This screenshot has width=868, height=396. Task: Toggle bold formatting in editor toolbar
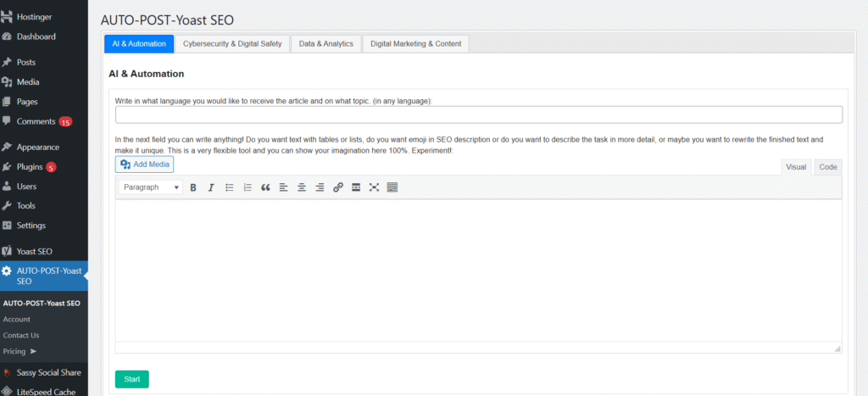click(x=193, y=187)
